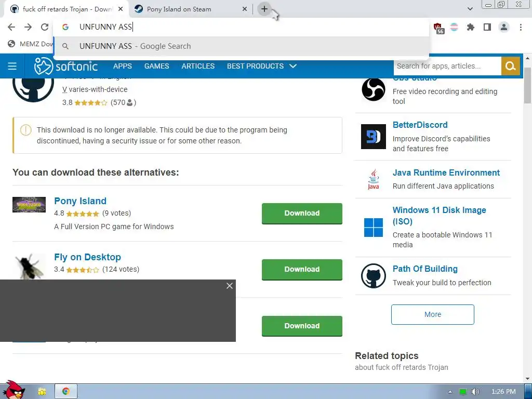Viewport: 532px width, 399px height.
Task: Click the orange search magnifier button
Action: point(510,66)
